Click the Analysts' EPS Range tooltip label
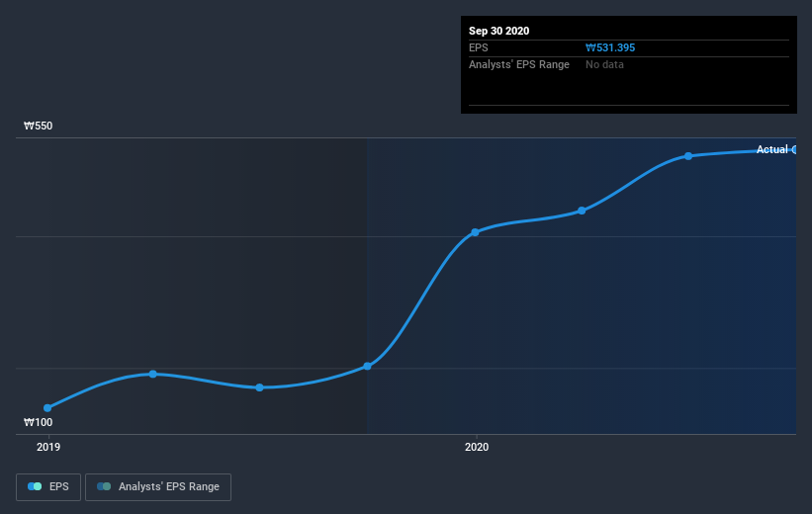The image size is (812, 514). (x=519, y=64)
